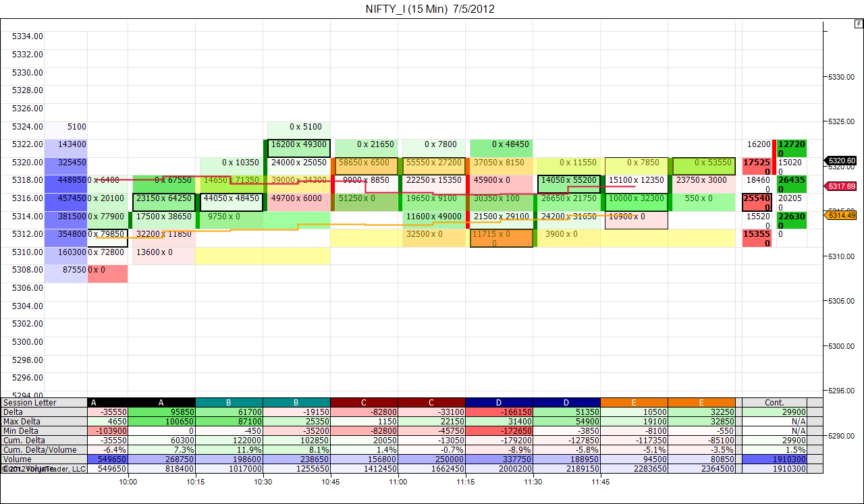
Task: Select the Max Delta row label
Action: (x=44, y=422)
